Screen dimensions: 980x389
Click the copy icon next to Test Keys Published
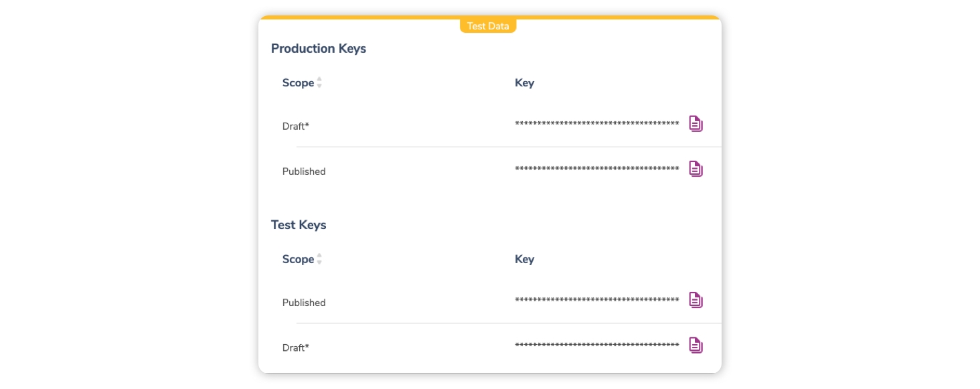[x=696, y=300]
